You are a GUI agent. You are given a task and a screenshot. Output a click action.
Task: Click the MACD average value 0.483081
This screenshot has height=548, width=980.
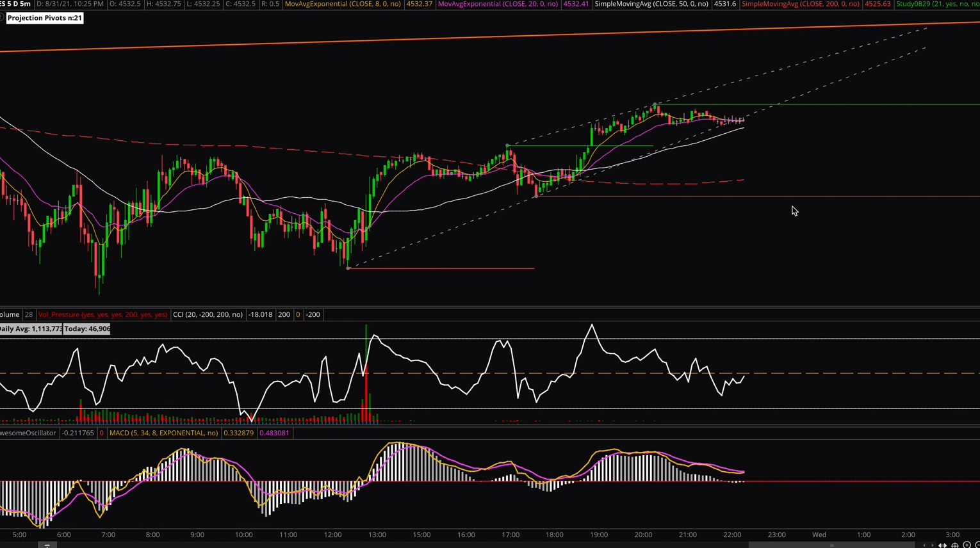[274, 433]
